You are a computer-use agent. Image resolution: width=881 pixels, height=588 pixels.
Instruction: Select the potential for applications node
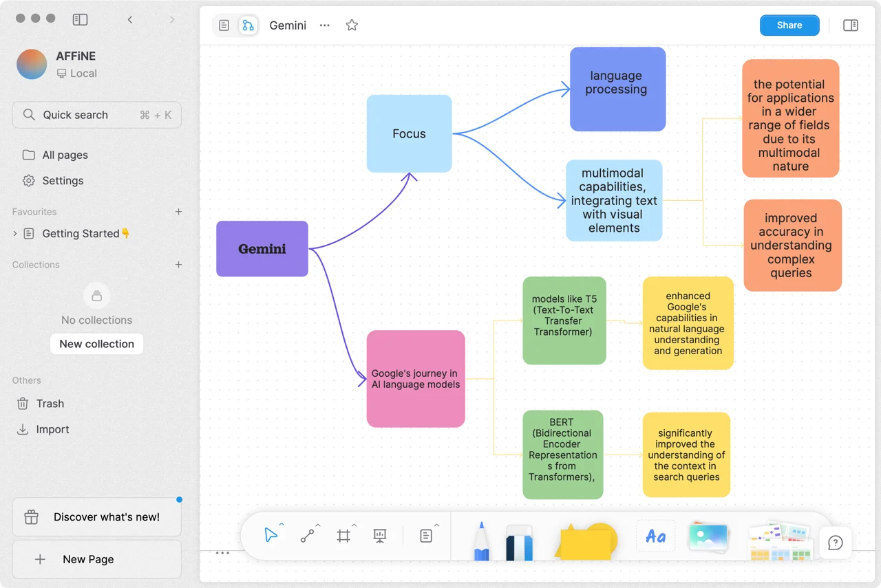tap(790, 118)
